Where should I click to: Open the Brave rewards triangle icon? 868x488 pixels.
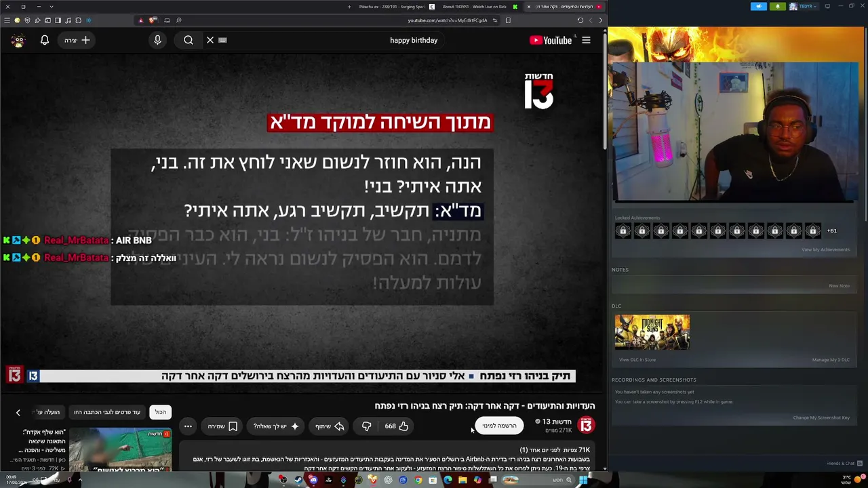click(141, 20)
